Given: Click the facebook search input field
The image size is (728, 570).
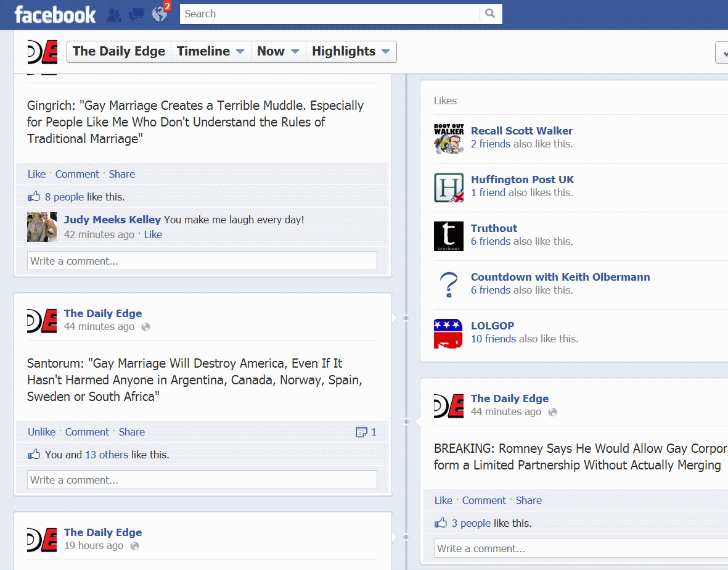Looking at the screenshot, I should tap(330, 14).
